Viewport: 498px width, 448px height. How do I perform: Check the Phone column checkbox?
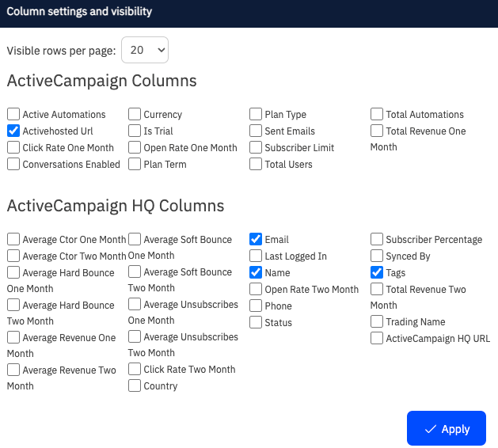click(256, 306)
